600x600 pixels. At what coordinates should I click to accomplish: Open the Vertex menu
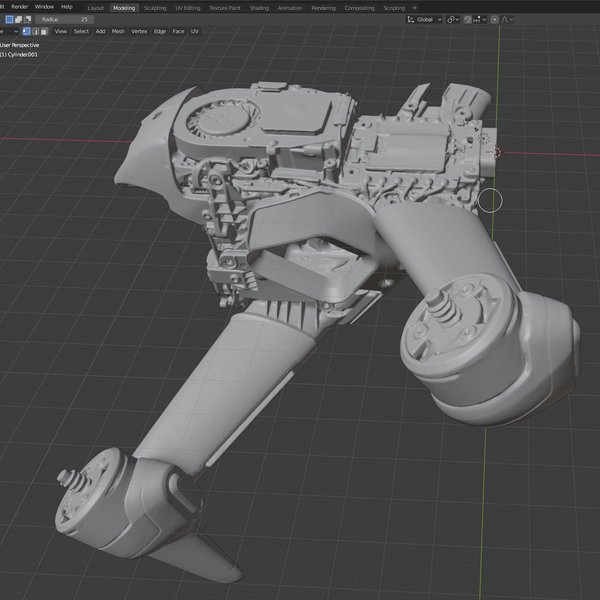pyautogui.click(x=139, y=31)
